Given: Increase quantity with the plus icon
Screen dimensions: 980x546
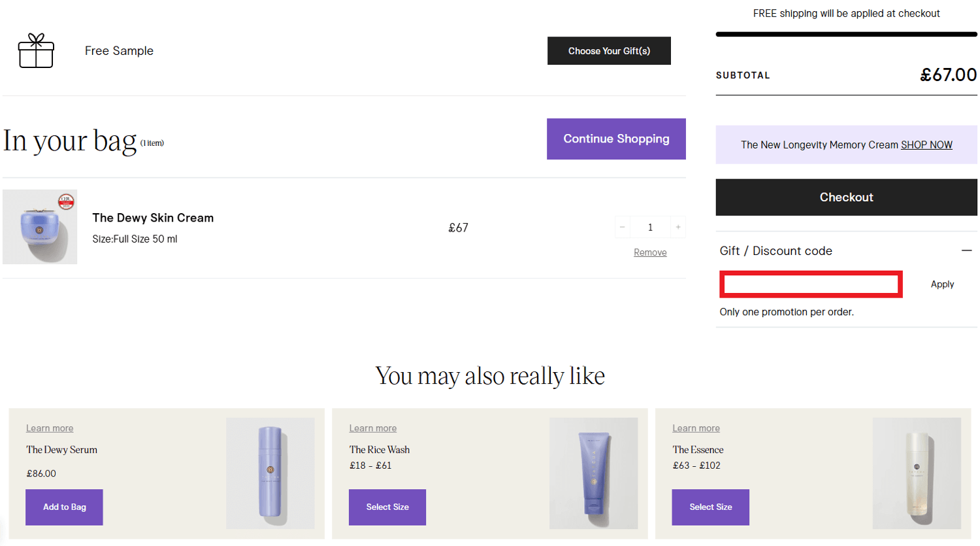Looking at the screenshot, I should (678, 227).
